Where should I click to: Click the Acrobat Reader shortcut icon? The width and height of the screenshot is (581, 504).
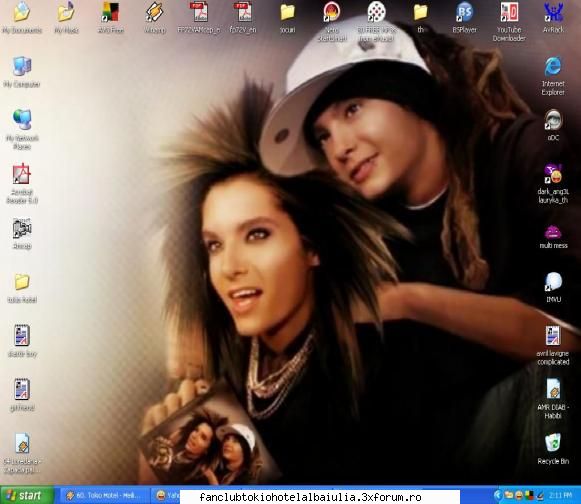point(22,183)
